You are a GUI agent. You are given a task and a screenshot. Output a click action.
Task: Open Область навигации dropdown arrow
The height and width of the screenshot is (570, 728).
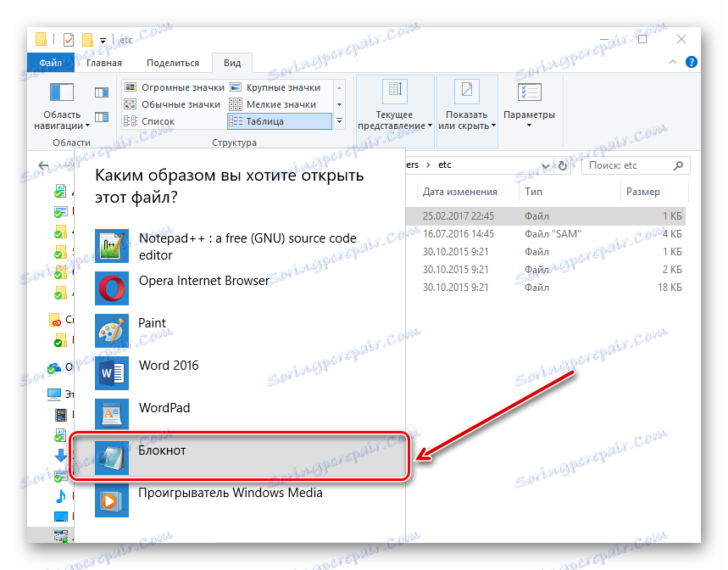coord(88,126)
